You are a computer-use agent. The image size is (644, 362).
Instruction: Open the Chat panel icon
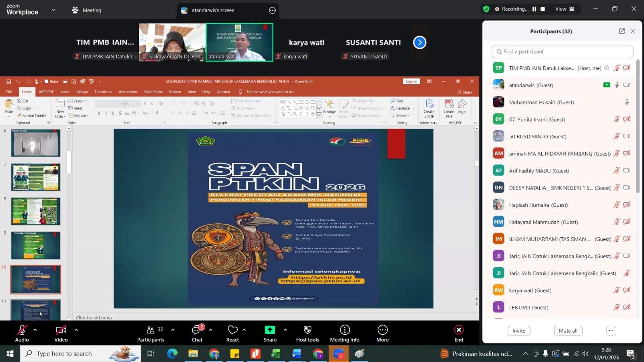[196, 330]
